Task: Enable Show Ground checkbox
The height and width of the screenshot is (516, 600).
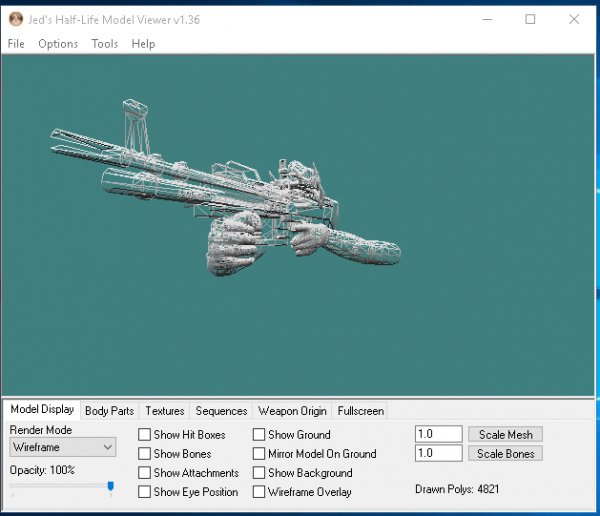Action: click(x=259, y=435)
